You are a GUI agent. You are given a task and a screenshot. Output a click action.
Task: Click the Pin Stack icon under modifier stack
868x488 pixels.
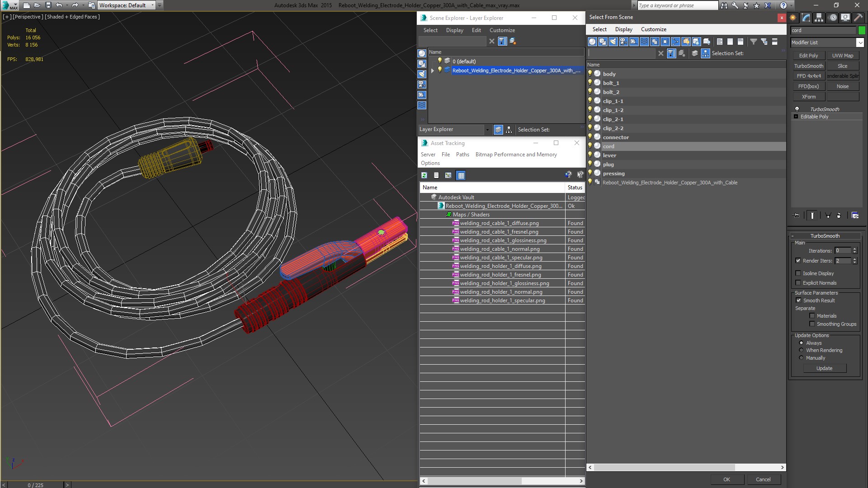coord(797,216)
